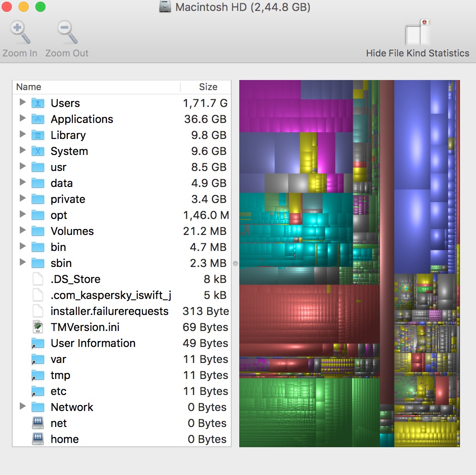Click the tall brown vertical strip in treemap

[x=387, y=242]
